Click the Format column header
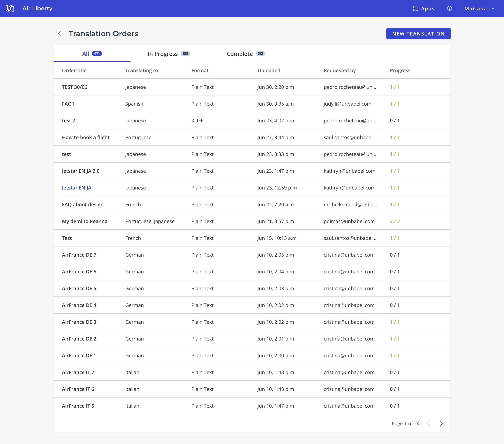Screen dimensions: 504x444 point(200,70)
